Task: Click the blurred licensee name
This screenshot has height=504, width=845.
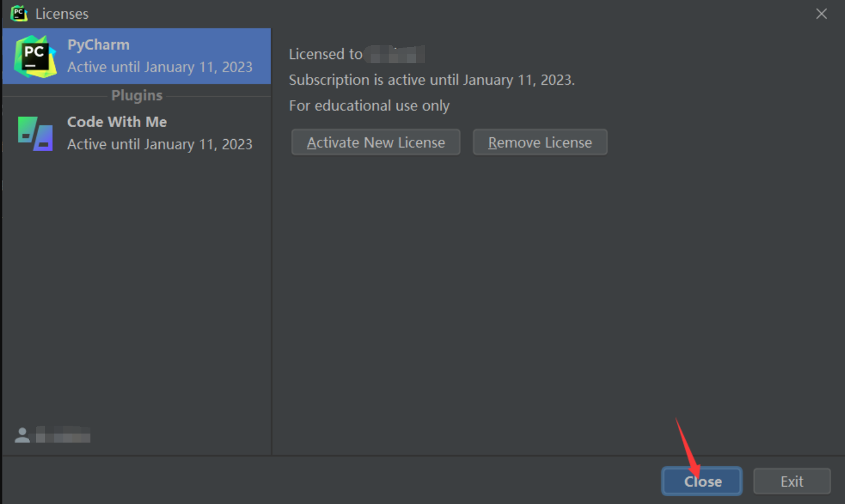Action: 396,54
